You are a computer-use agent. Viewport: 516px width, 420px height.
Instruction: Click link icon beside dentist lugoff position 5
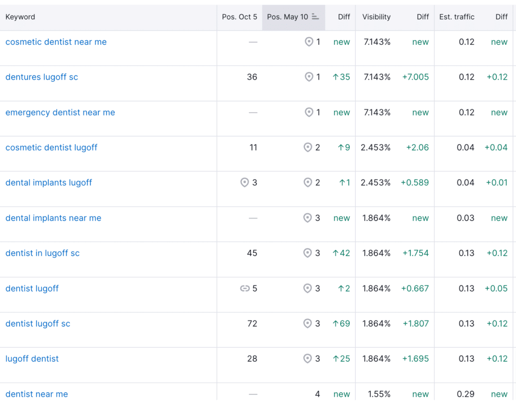[245, 289]
